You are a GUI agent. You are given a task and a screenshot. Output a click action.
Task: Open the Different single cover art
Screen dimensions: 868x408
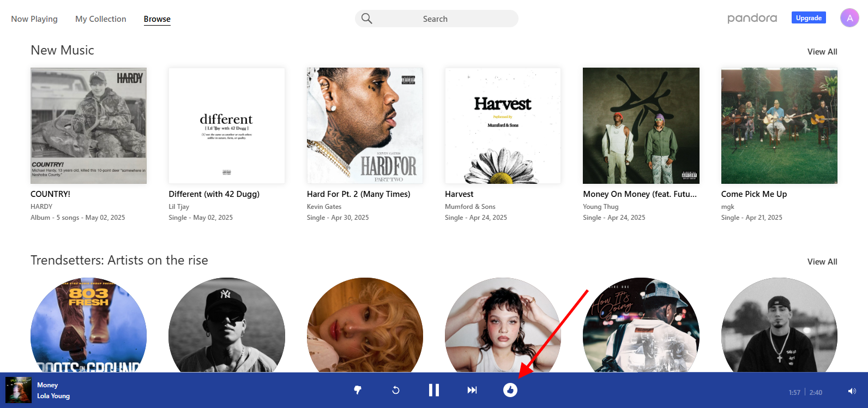tap(227, 125)
